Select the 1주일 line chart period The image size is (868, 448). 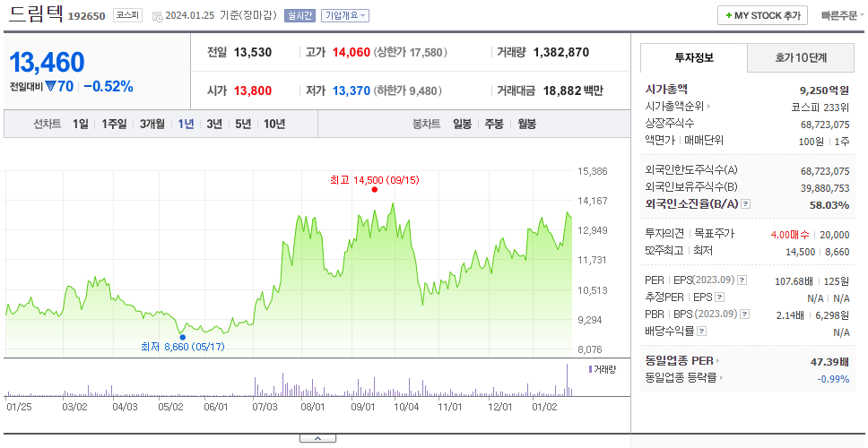pos(114,124)
